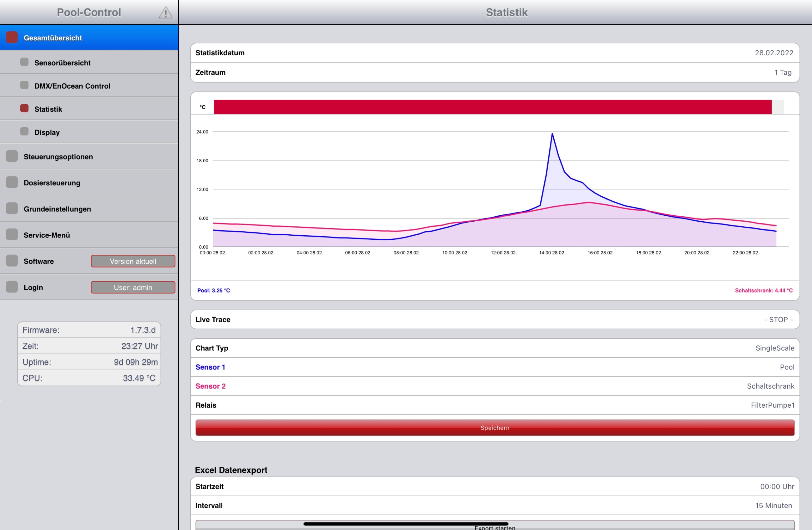Click the gray square icon beside Display

pyautogui.click(x=24, y=132)
